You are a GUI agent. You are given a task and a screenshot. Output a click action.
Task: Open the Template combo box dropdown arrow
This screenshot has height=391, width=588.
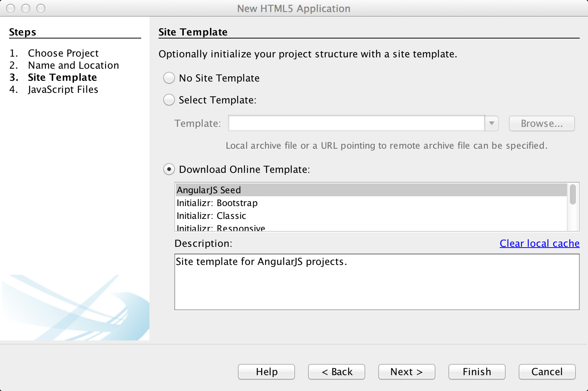click(x=492, y=123)
